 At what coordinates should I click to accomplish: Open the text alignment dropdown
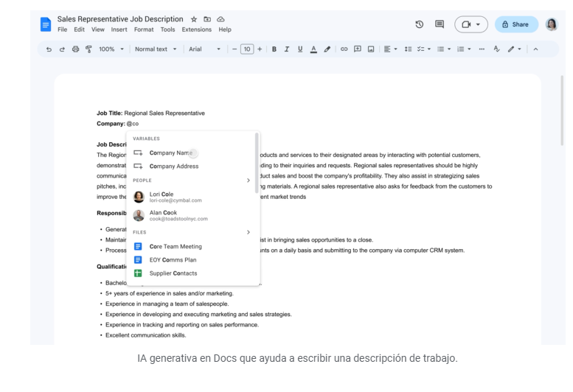390,49
